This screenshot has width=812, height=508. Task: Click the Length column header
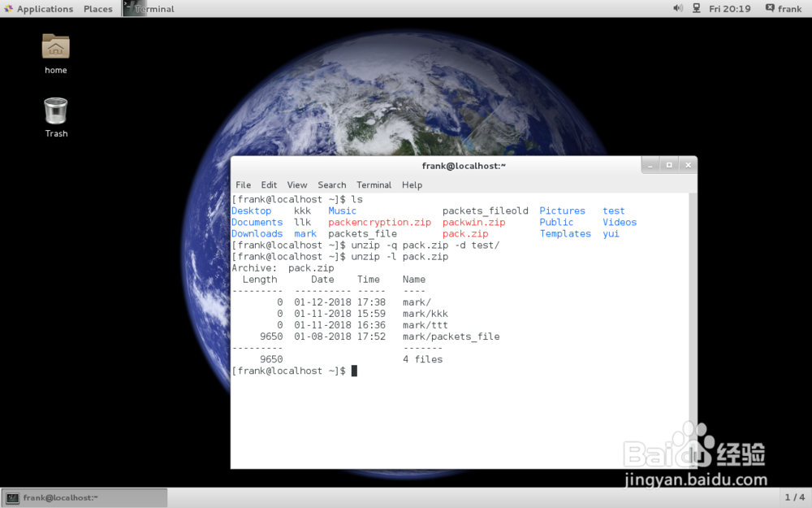pos(260,280)
